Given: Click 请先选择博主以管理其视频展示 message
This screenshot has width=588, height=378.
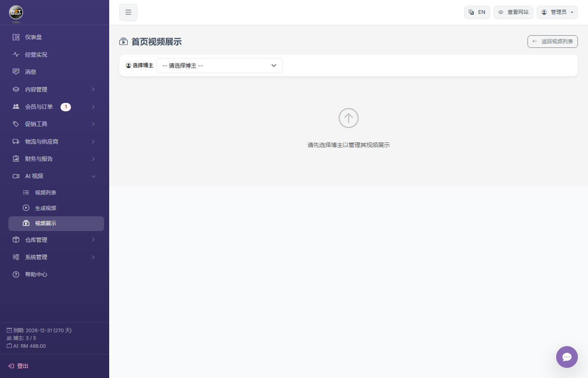Looking at the screenshot, I should (349, 145).
